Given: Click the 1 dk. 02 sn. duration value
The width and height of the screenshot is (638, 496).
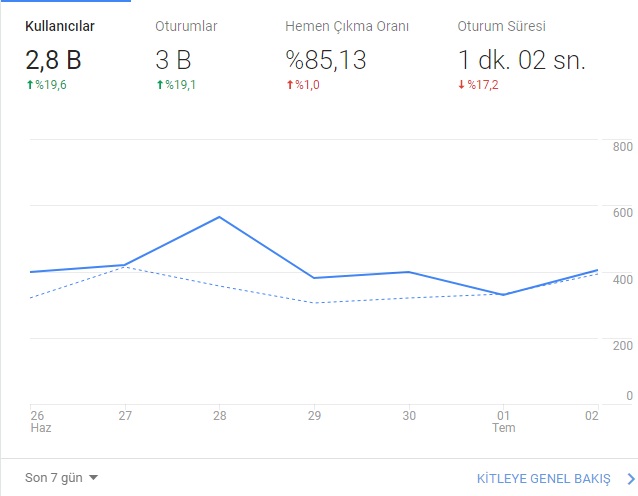Looking at the screenshot, I should pos(521,60).
